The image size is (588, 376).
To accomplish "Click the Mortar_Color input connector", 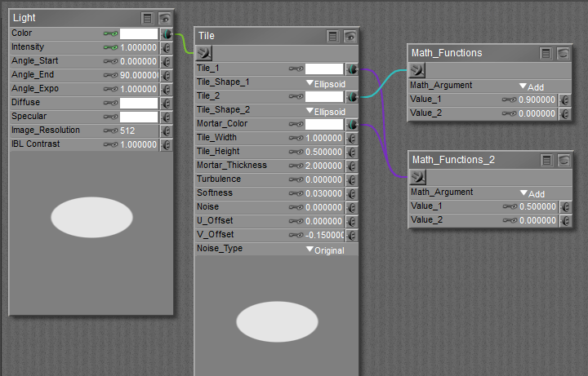I will point(352,125).
